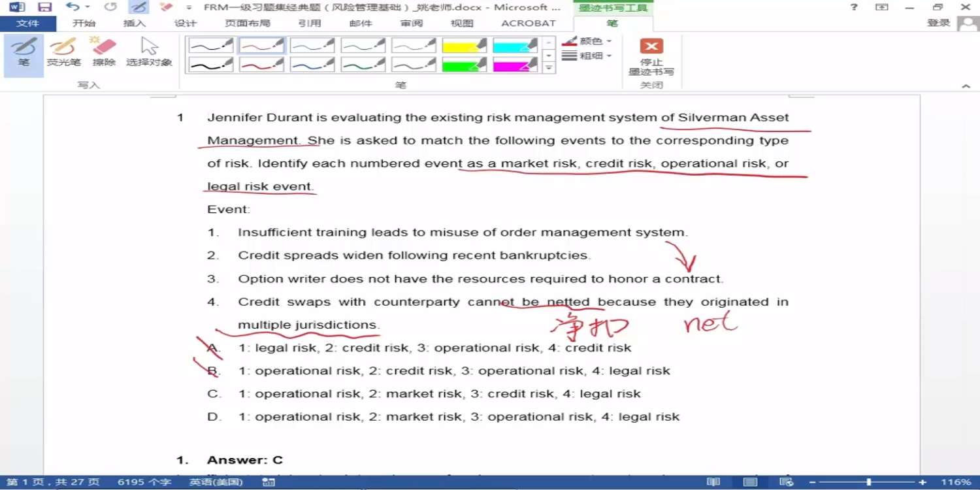
Task: Pick the black thick pen in bottom row
Action: (211, 65)
